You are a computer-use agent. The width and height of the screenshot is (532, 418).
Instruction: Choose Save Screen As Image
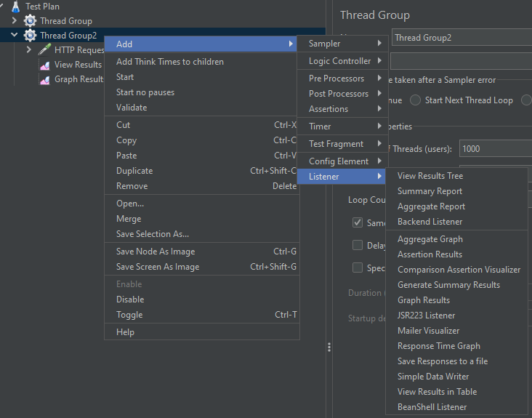pyautogui.click(x=202, y=267)
